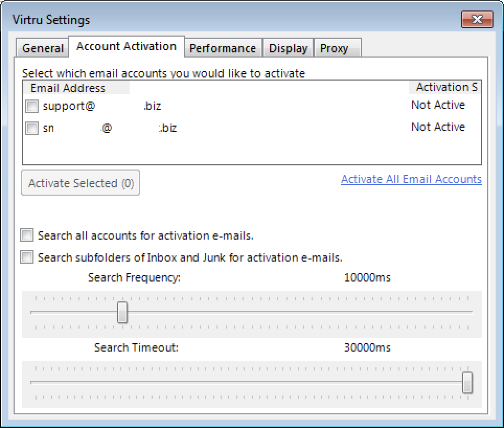Open the Proxy tab
The height and width of the screenshot is (428, 504).
click(x=338, y=48)
